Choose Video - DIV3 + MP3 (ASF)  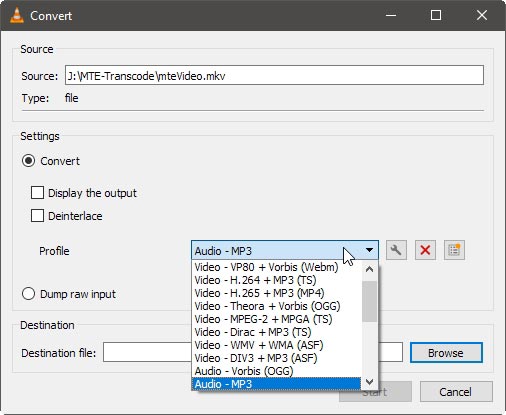point(277,358)
